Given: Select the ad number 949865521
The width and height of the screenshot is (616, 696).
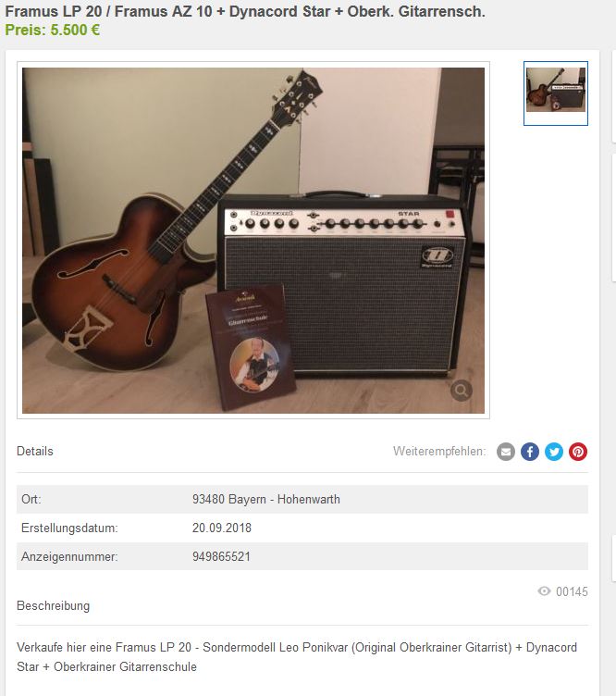Looking at the screenshot, I should [221, 556].
